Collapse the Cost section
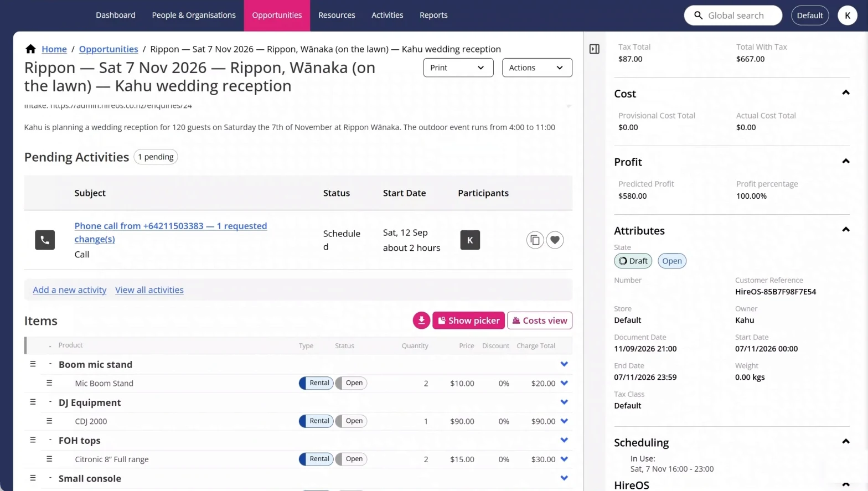The height and width of the screenshot is (491, 868). tap(846, 92)
